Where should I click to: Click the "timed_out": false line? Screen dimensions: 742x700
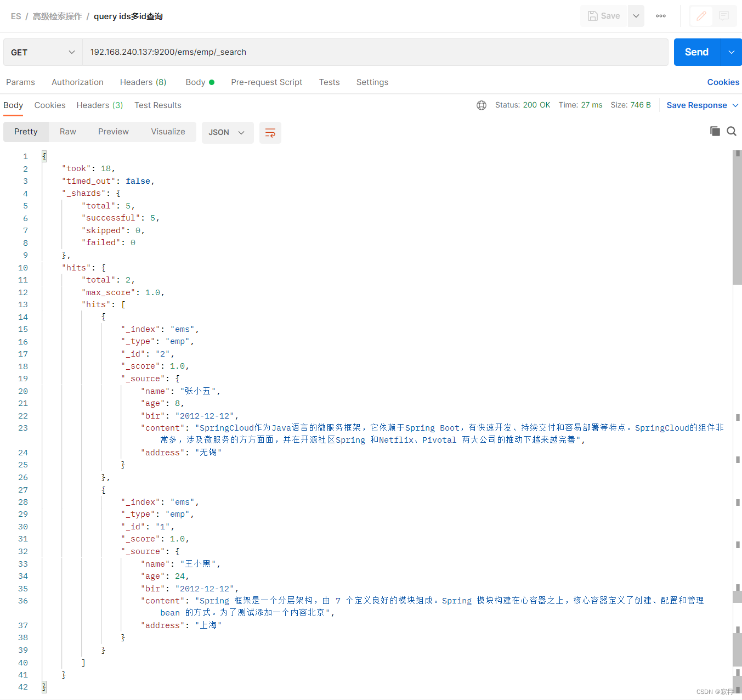(108, 181)
